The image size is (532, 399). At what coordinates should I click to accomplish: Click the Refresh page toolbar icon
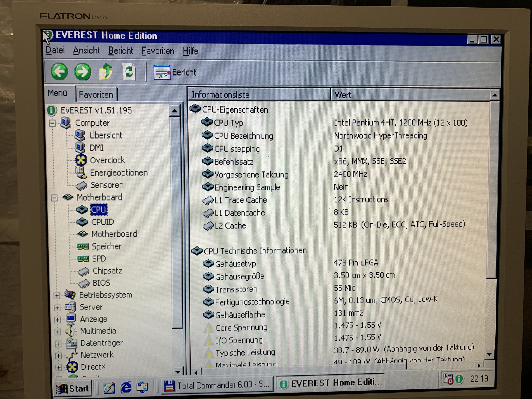pos(129,72)
